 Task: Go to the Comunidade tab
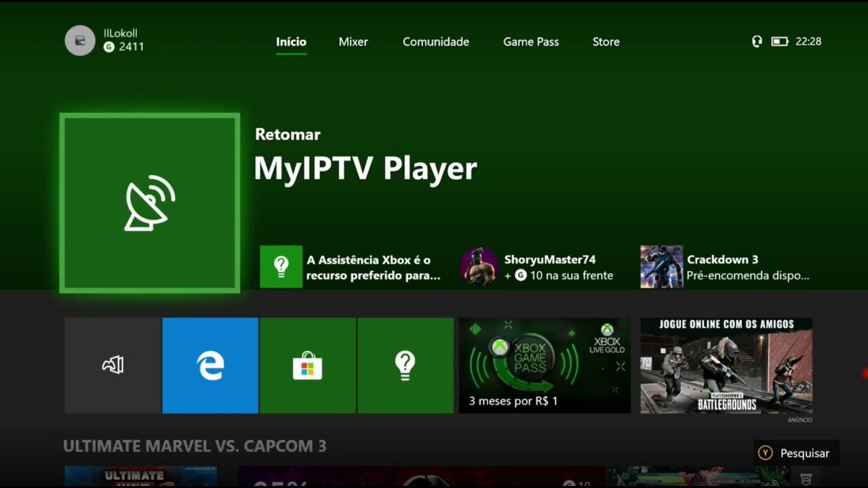(436, 41)
